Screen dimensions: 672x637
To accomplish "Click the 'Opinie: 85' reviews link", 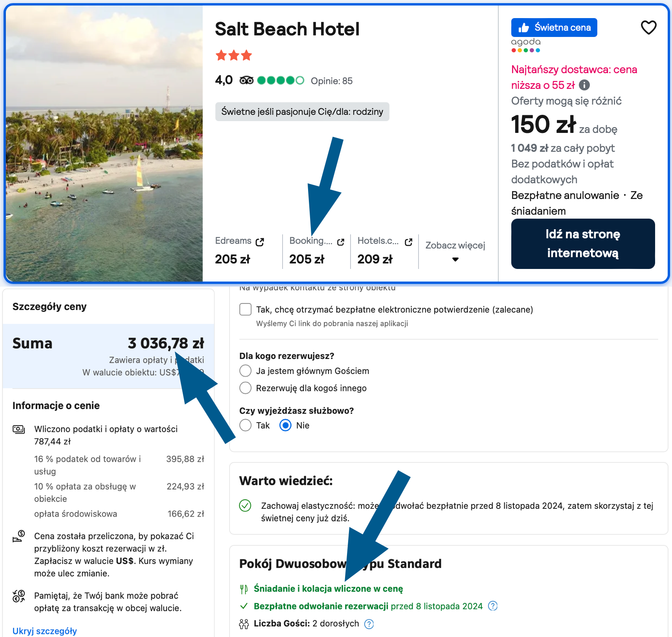I will tap(331, 81).
